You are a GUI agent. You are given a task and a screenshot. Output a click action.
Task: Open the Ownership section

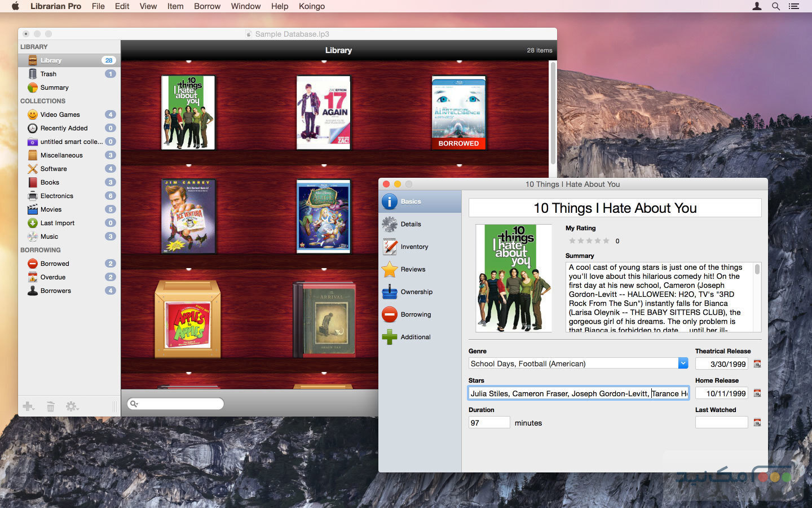point(416,292)
